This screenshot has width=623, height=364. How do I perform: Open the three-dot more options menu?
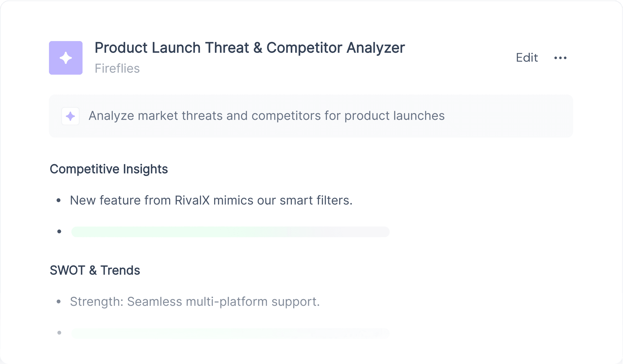(561, 58)
